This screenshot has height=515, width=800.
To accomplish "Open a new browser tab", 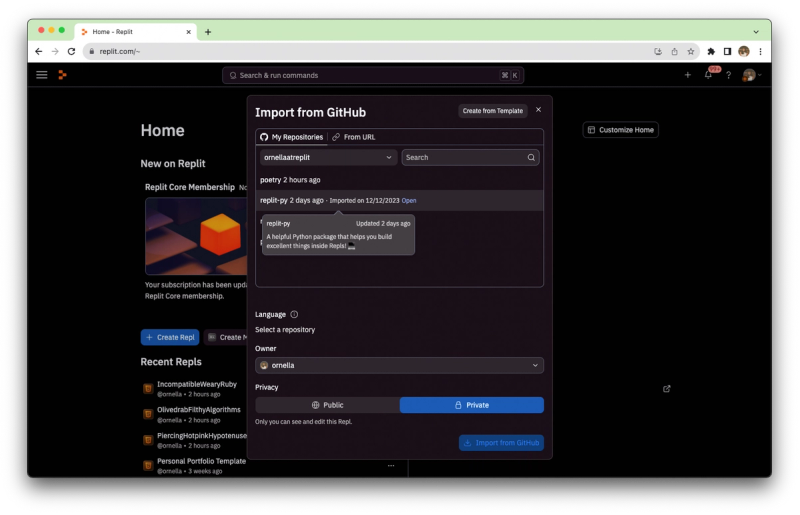I will [208, 32].
